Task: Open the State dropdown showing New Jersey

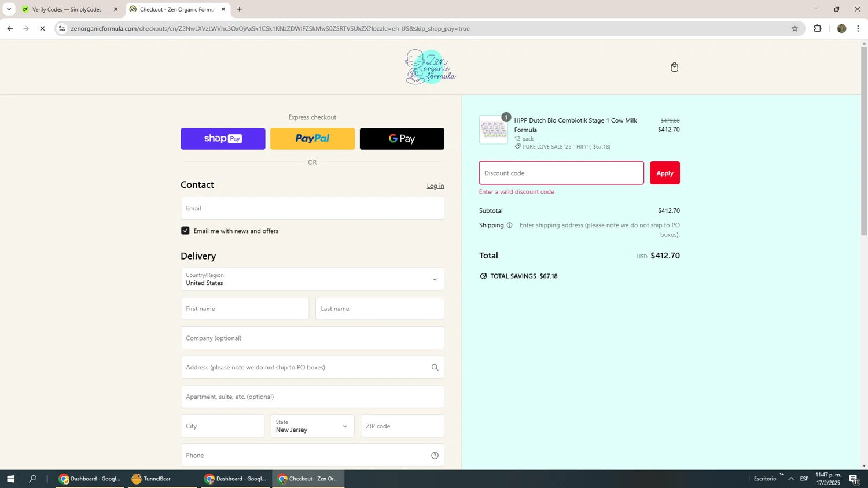Action: click(x=312, y=426)
